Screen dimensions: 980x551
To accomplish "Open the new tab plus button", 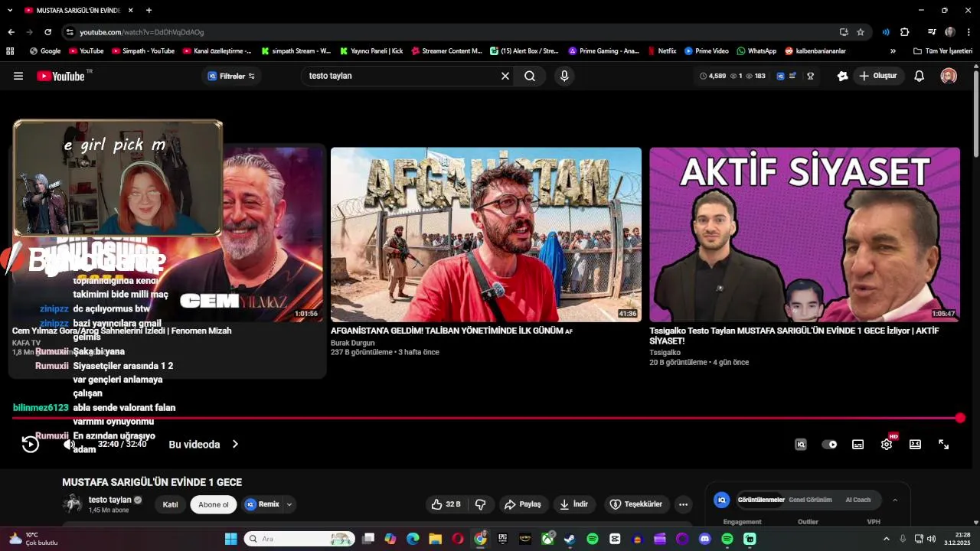I will pyautogui.click(x=149, y=10).
